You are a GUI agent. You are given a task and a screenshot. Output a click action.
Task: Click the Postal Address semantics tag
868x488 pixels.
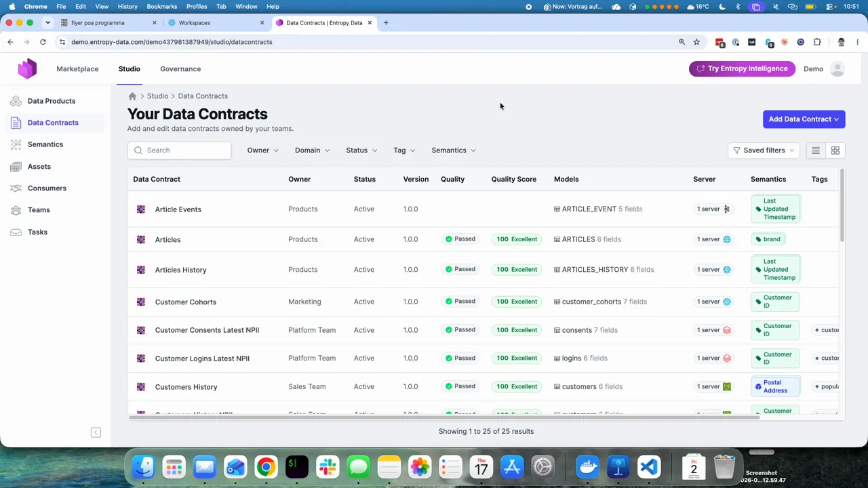click(x=775, y=386)
